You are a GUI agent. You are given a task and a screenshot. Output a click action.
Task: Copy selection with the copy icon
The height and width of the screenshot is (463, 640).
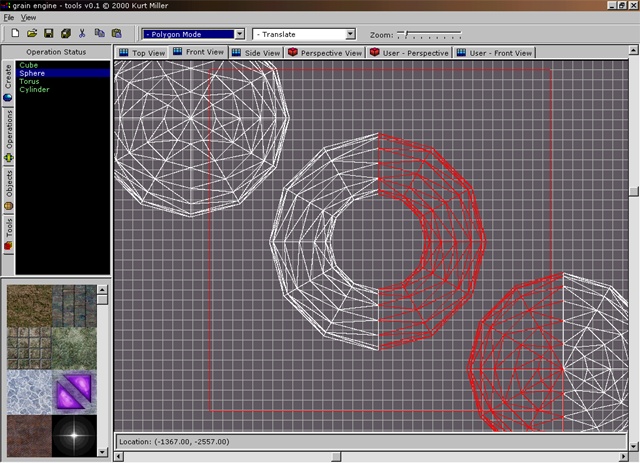99,33
